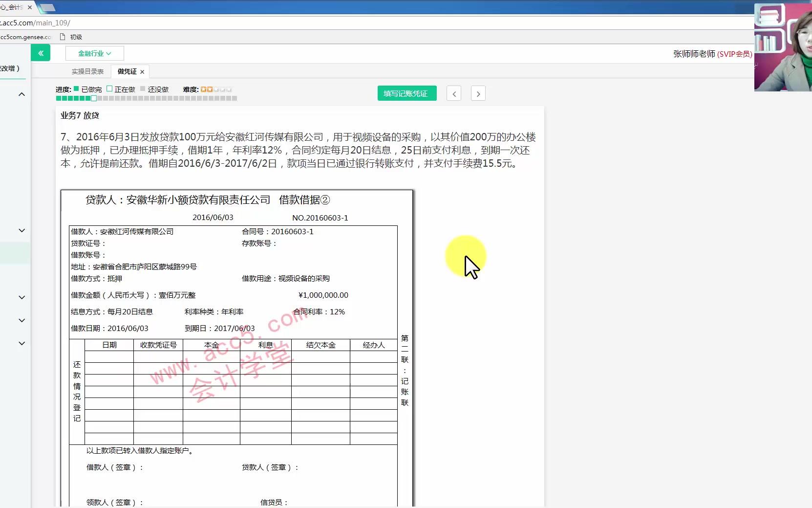
Task: Switch to the 实操目录表 tab
Action: 87,71
